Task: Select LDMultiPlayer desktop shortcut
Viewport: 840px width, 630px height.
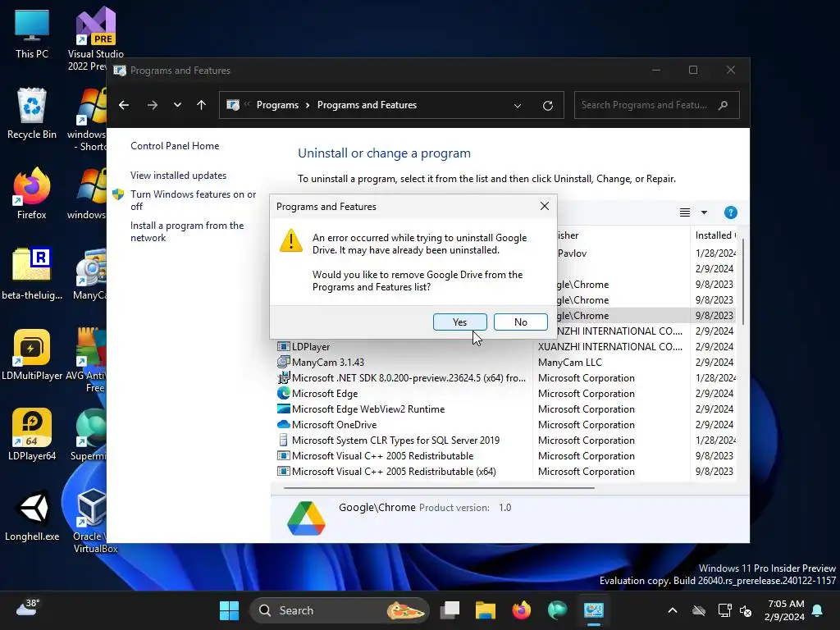Action: coord(32,354)
